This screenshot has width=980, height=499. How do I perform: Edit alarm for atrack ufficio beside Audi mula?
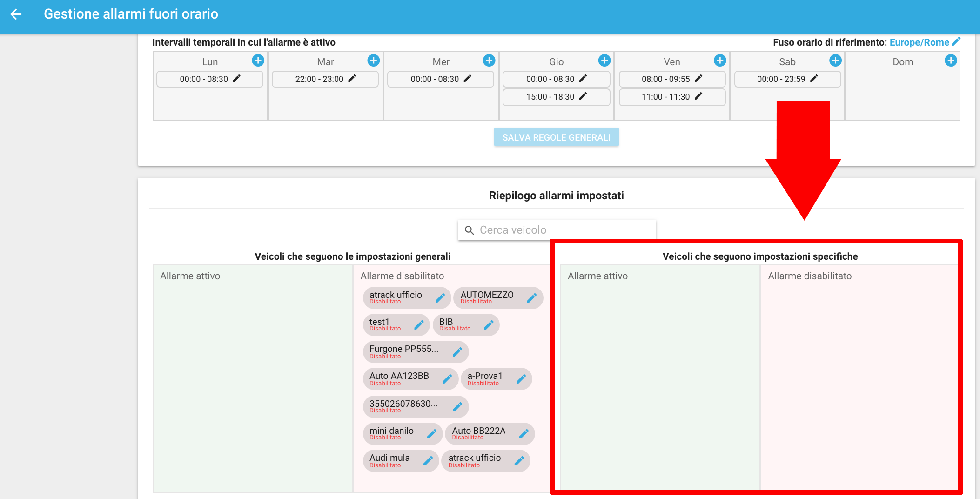[519, 461]
